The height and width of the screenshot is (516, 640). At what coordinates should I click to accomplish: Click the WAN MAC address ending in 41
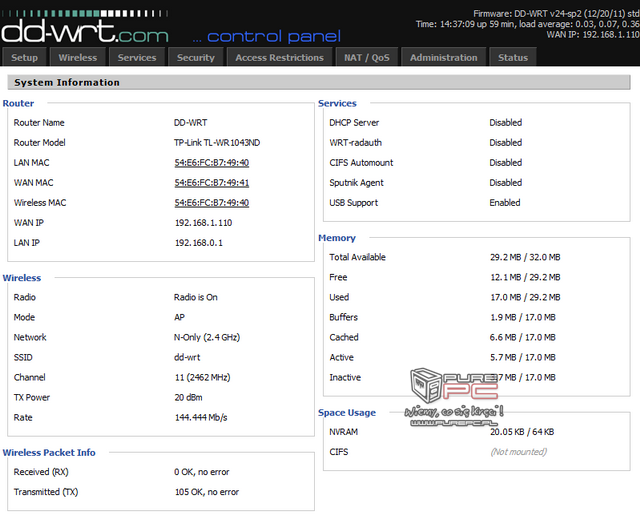click(211, 182)
